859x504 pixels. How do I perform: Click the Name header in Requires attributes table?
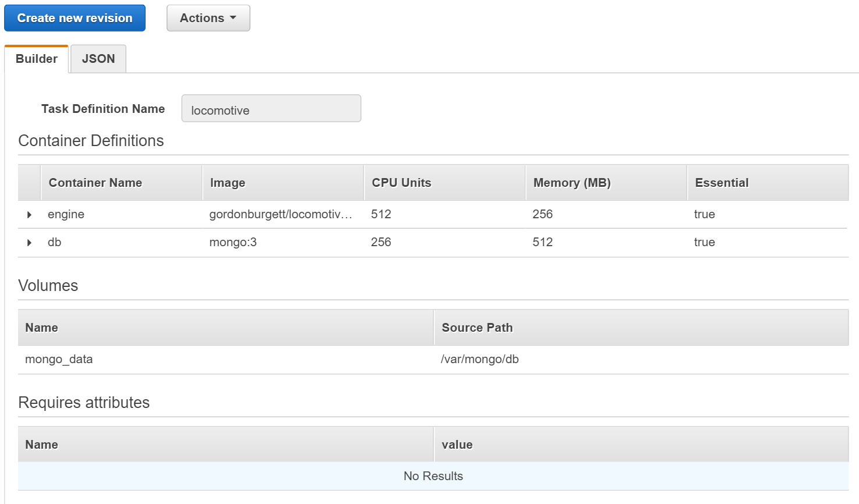[41, 443]
